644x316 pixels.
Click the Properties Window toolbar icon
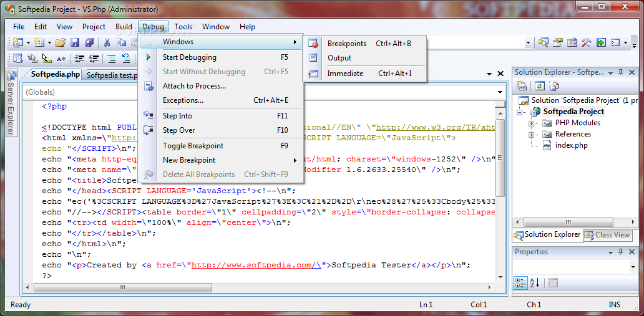(x=558, y=42)
